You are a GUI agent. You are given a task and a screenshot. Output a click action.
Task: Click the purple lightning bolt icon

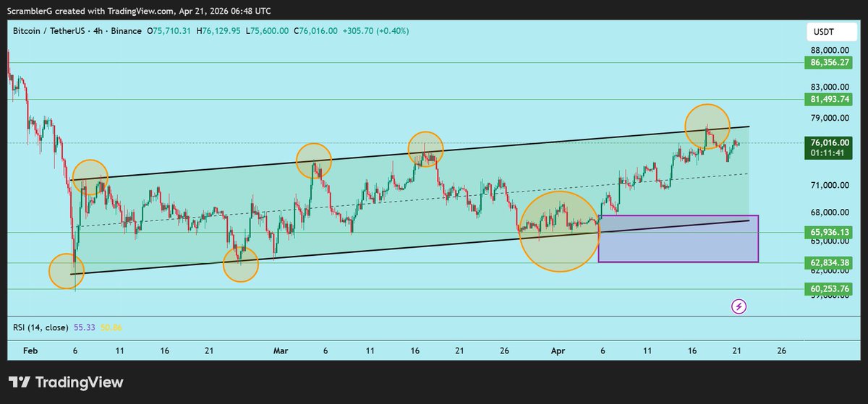(739, 306)
